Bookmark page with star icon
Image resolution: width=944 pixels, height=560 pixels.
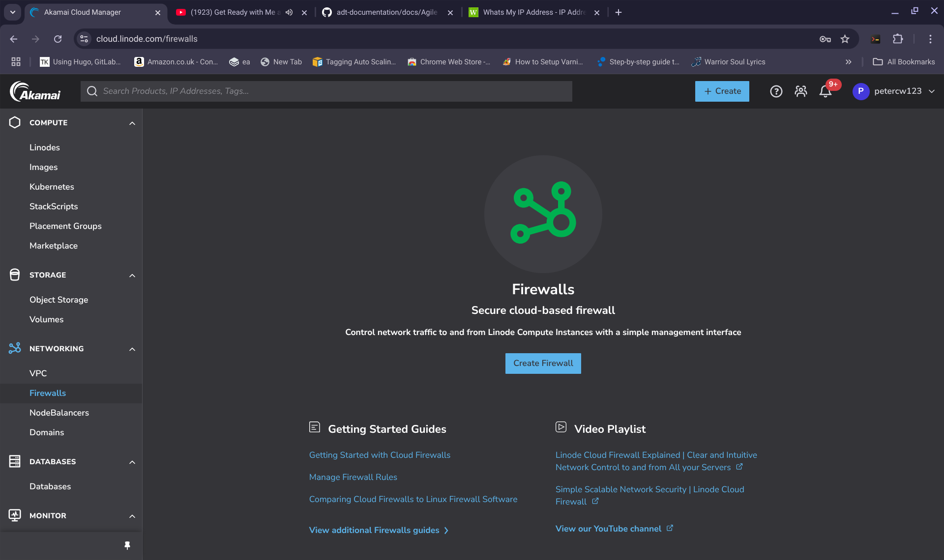coord(845,39)
